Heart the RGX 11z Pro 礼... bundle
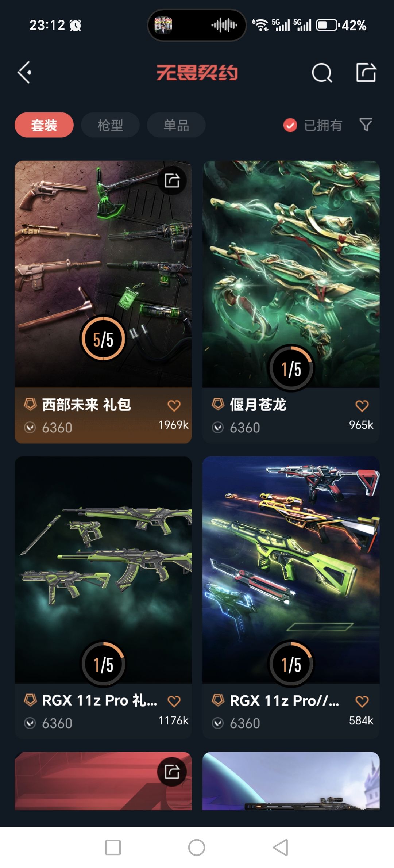The image size is (394, 868). pos(174,701)
